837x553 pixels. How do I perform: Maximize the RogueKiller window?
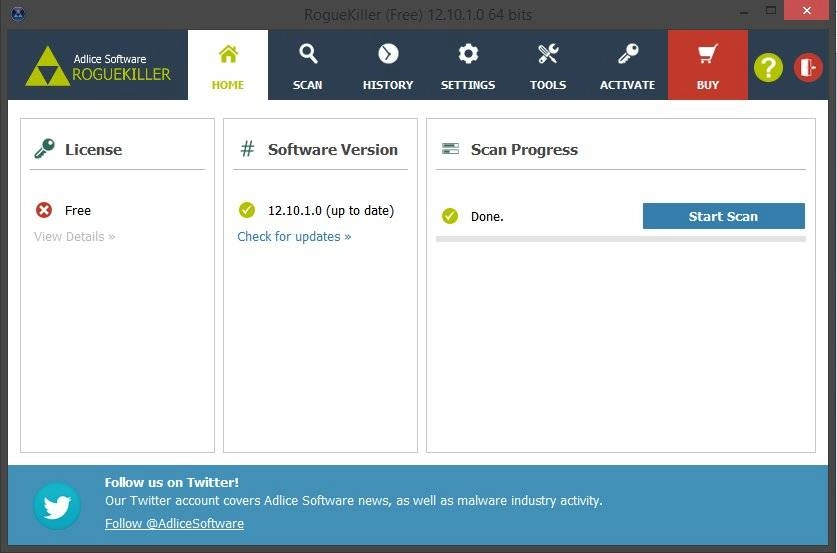tap(770, 11)
